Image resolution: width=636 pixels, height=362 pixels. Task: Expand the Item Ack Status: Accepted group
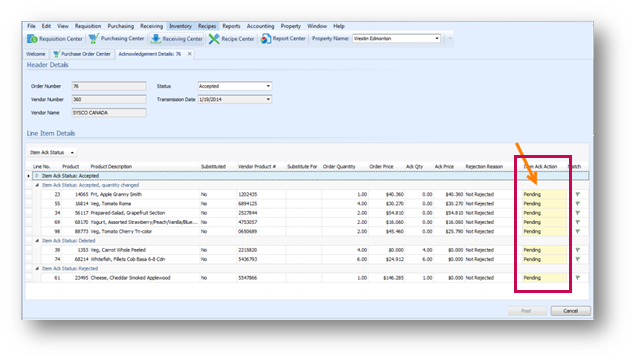click(x=37, y=176)
